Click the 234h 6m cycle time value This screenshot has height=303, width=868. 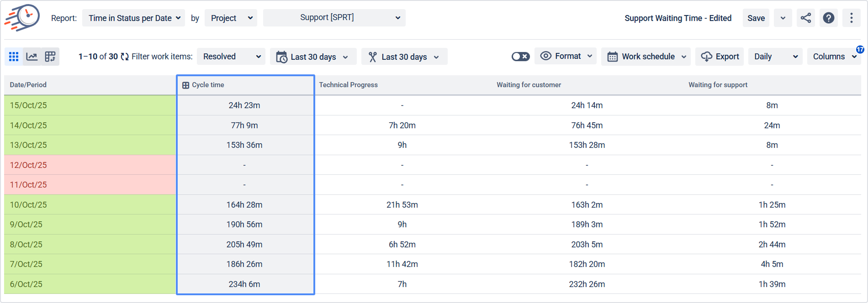[x=244, y=284]
